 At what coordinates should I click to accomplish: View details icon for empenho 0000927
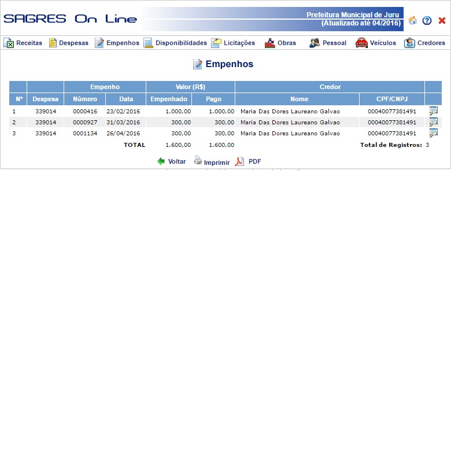point(433,122)
